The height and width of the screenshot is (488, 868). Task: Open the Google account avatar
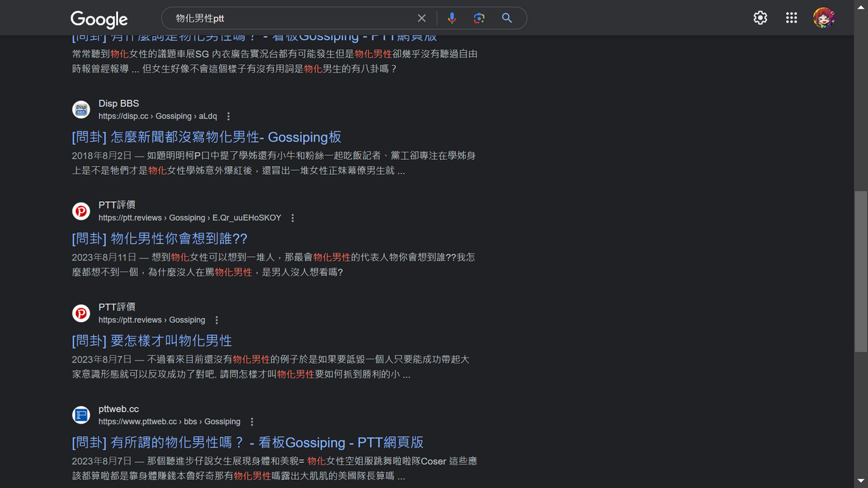click(x=824, y=18)
